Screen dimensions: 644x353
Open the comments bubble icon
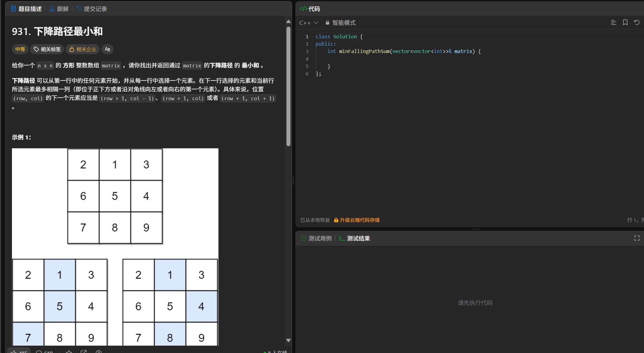[x=39, y=352]
